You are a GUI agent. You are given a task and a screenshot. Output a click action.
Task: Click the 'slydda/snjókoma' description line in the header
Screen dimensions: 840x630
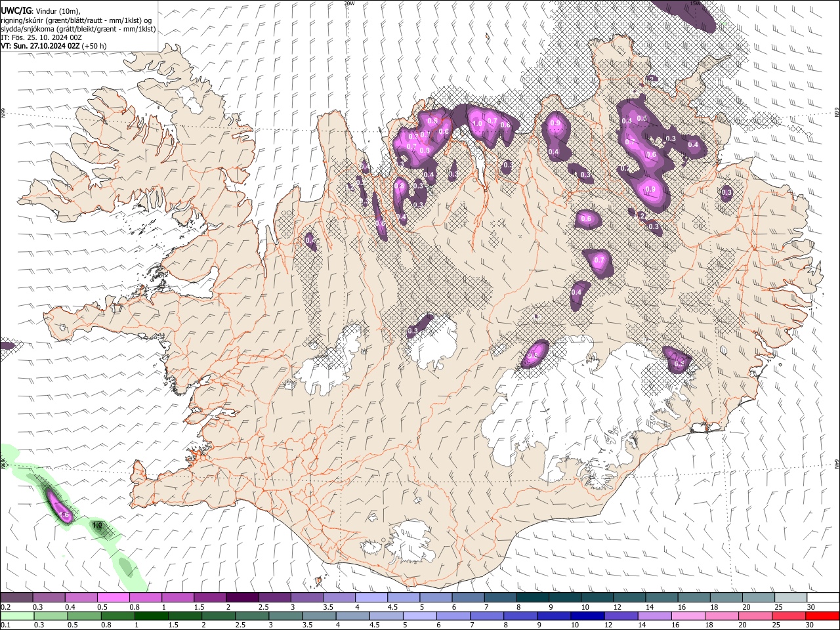pyautogui.click(x=78, y=29)
